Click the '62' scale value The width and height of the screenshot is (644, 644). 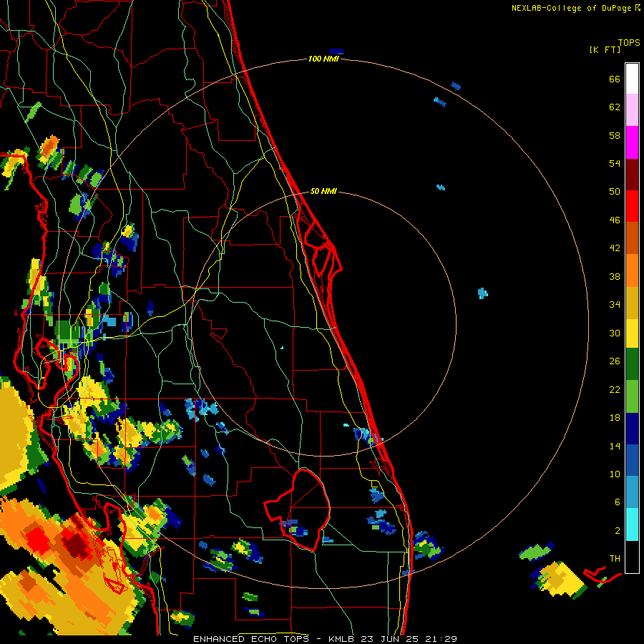615,107
